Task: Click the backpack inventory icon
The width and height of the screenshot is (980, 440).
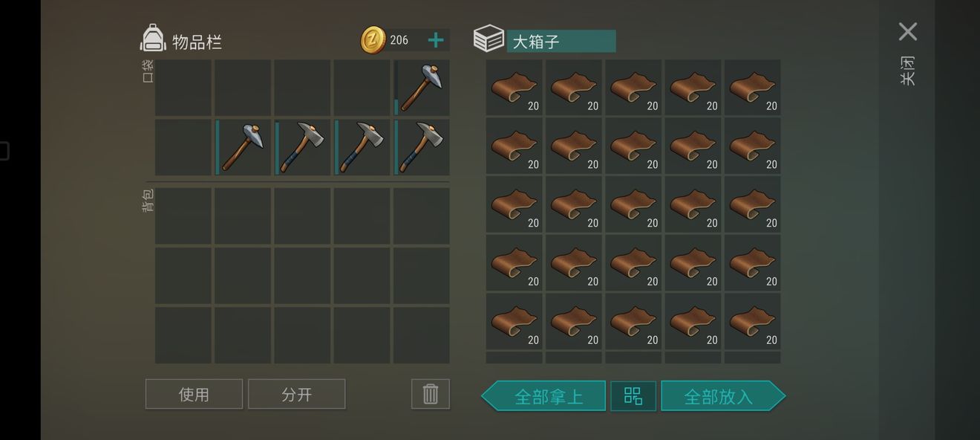Action: [x=153, y=39]
